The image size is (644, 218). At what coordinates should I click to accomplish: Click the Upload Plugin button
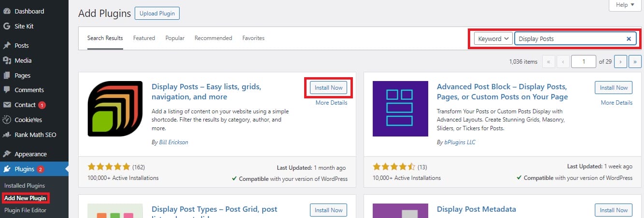coord(157,14)
